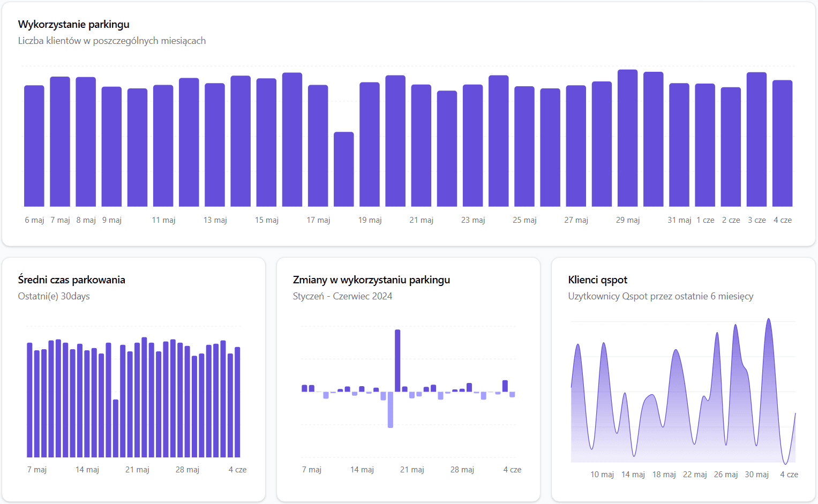Click the '23 maj' axis label in top chart
This screenshot has height=504, width=818.
473,220
